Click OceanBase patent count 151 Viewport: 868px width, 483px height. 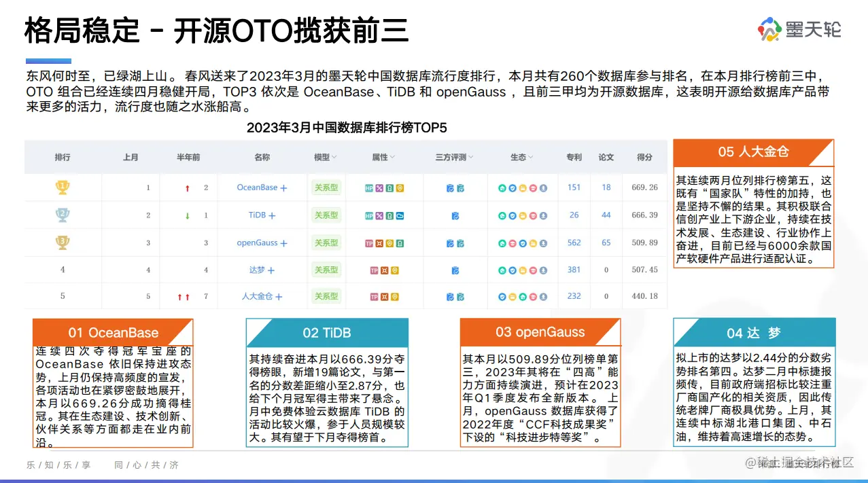(574, 187)
